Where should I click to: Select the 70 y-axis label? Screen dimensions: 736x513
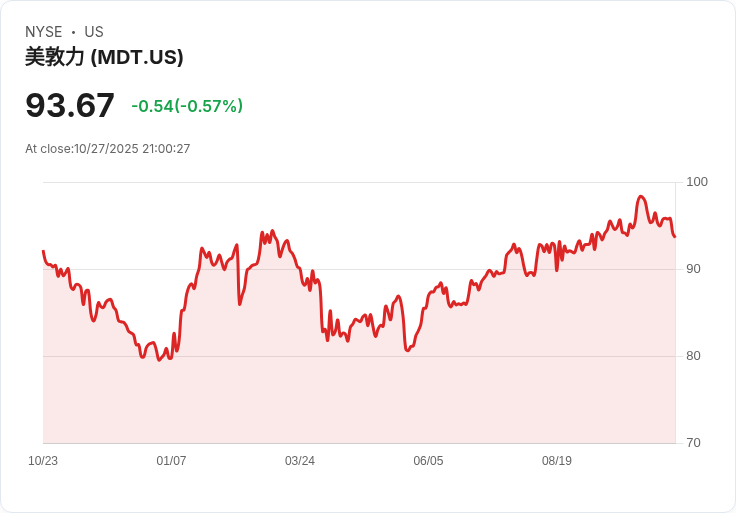coord(694,443)
